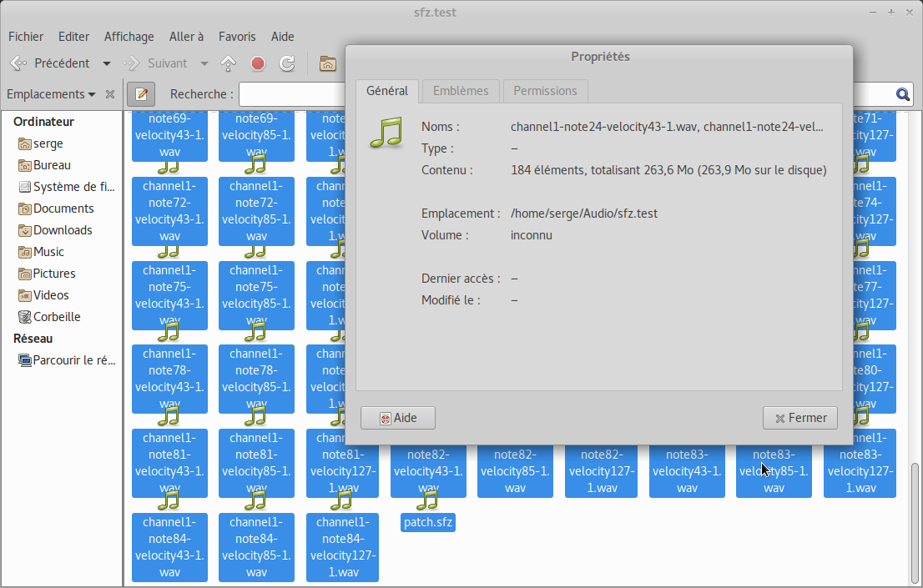This screenshot has height=588, width=923.
Task: Click the Aide button in dialog
Action: [x=397, y=418]
